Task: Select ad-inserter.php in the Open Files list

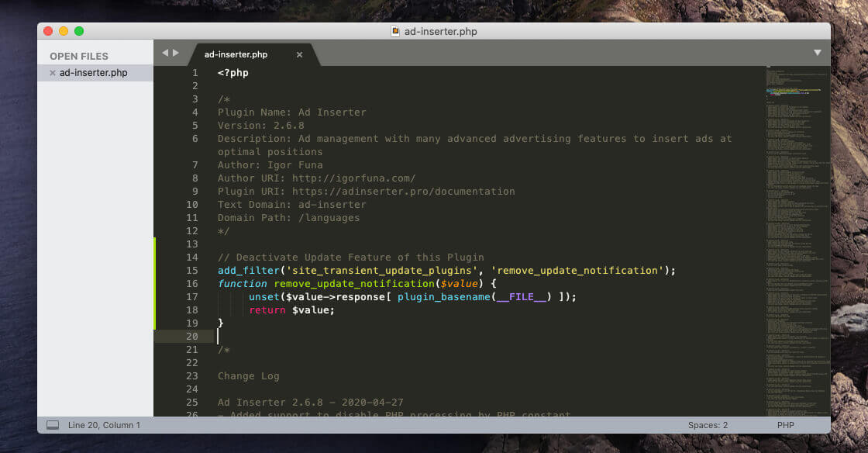Action: coord(94,73)
